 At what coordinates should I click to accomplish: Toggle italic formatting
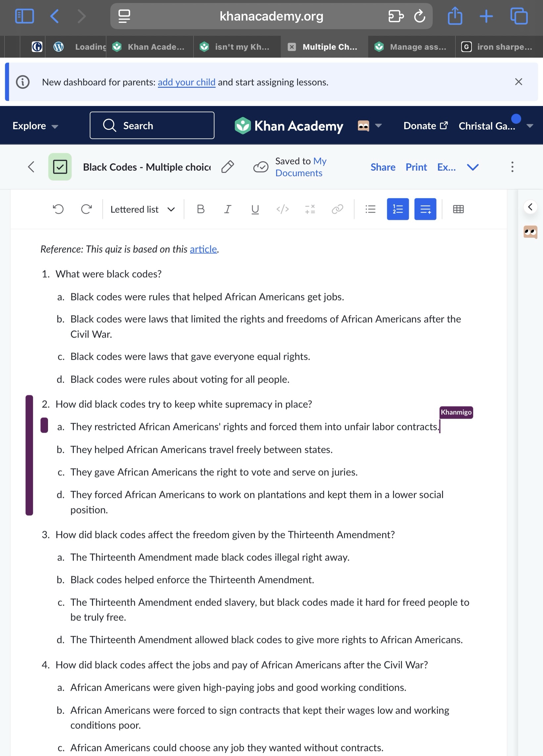(x=227, y=209)
